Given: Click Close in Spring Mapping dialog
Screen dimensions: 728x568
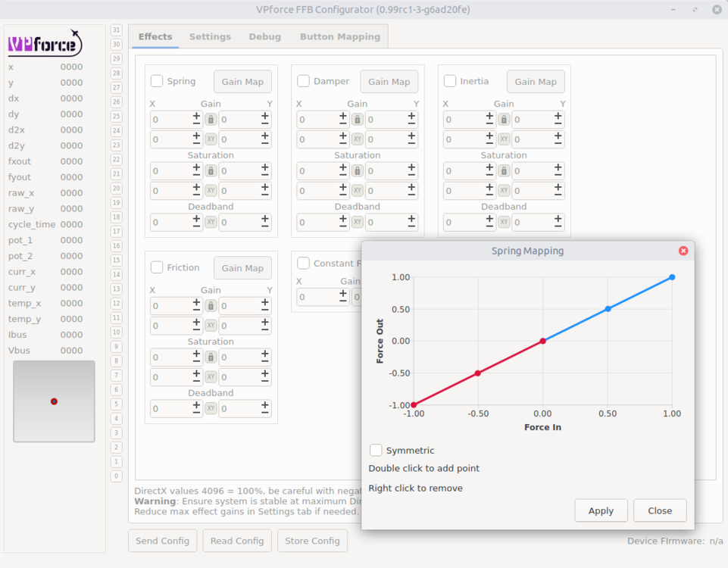Looking at the screenshot, I should (x=660, y=510).
